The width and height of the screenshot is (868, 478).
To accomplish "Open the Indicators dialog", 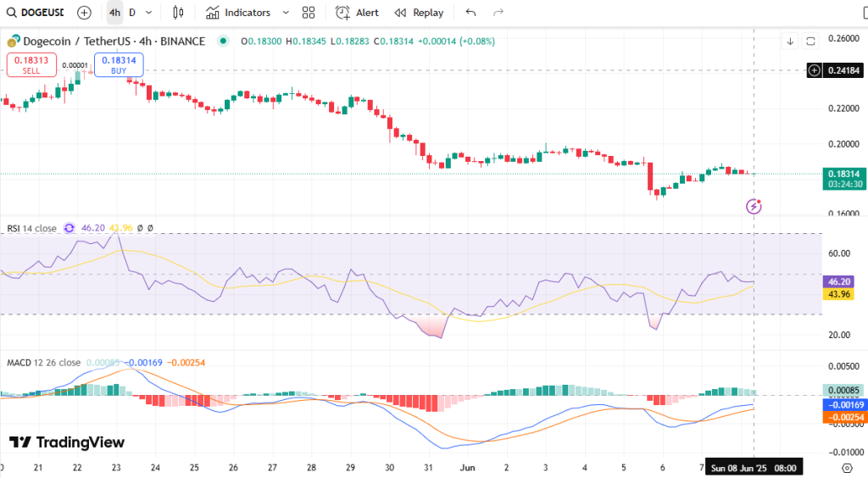I will 238,12.
